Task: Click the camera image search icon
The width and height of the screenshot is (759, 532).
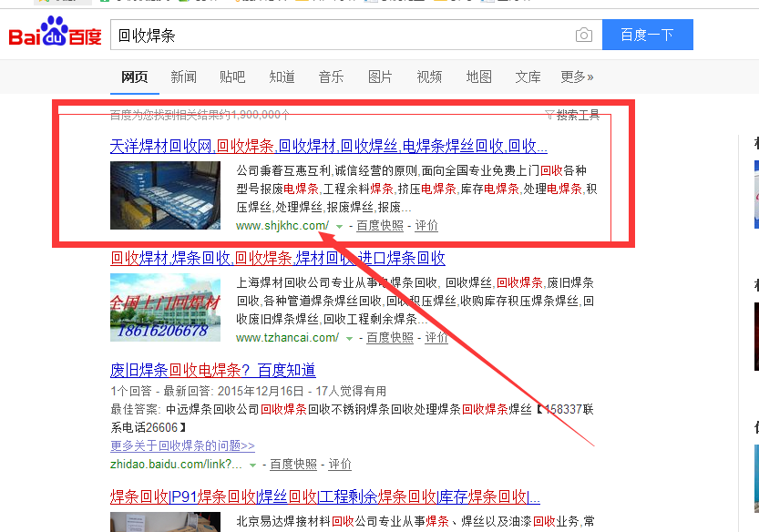Action: (583, 36)
